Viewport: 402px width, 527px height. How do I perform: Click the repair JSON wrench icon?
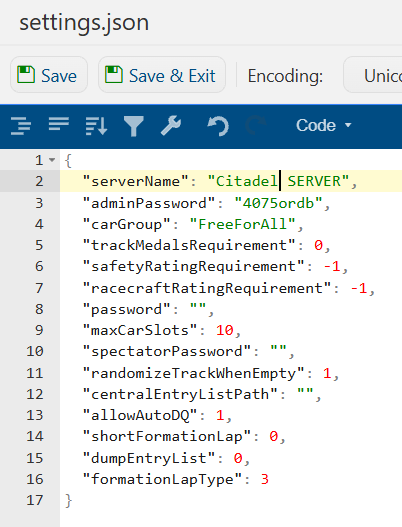tap(171, 126)
